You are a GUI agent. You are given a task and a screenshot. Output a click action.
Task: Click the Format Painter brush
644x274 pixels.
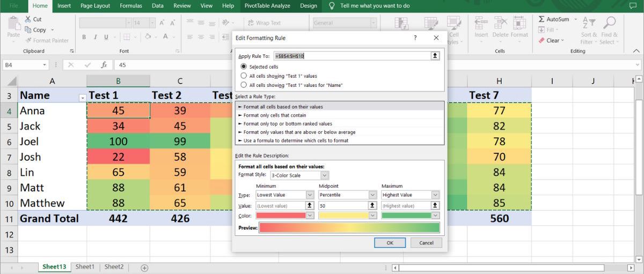click(x=28, y=40)
